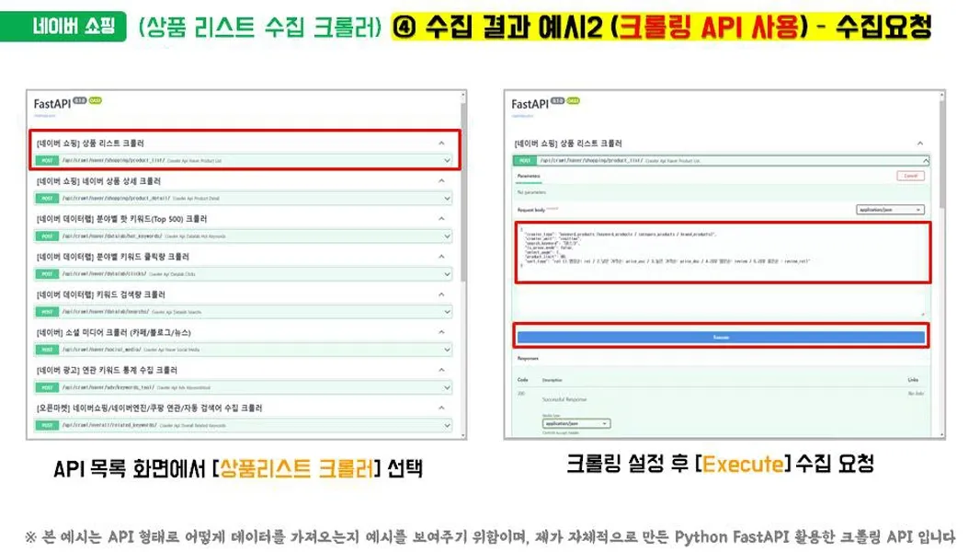Open openapi.json link under left FastAPI title

pos(44,116)
